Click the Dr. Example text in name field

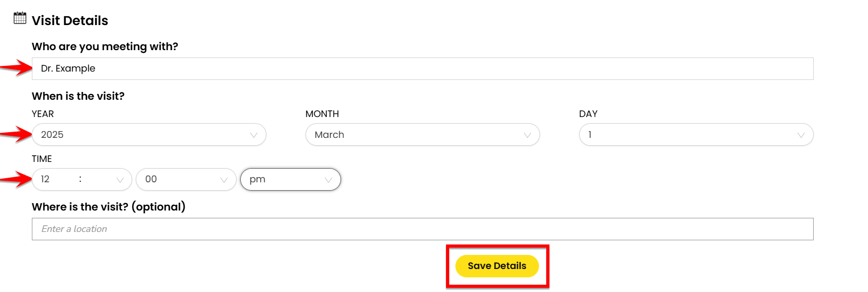68,68
